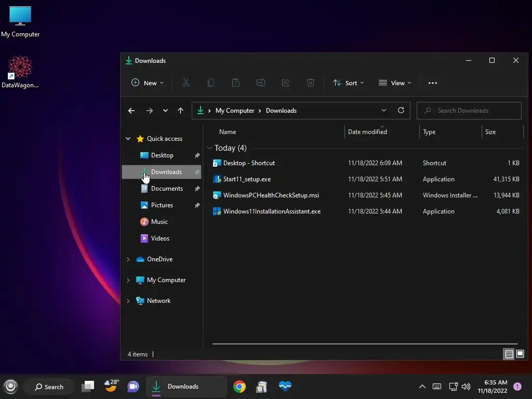Open the View dropdown menu
Viewport: 532px width, 399px height.
pyautogui.click(x=395, y=83)
